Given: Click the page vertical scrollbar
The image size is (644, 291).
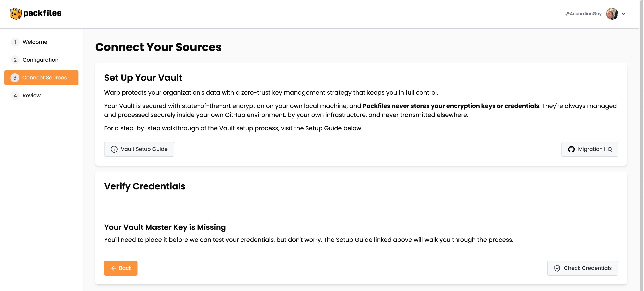Looking at the screenshot, I should click(x=641, y=145).
